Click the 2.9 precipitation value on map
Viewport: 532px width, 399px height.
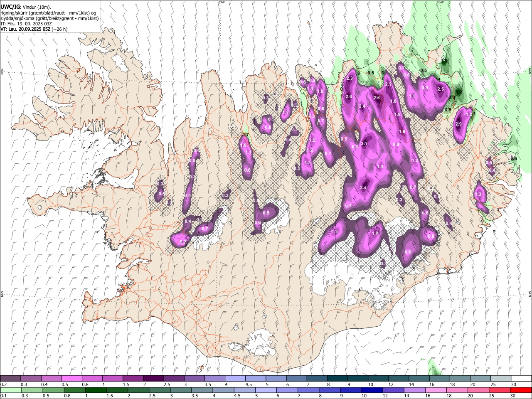[458, 124]
